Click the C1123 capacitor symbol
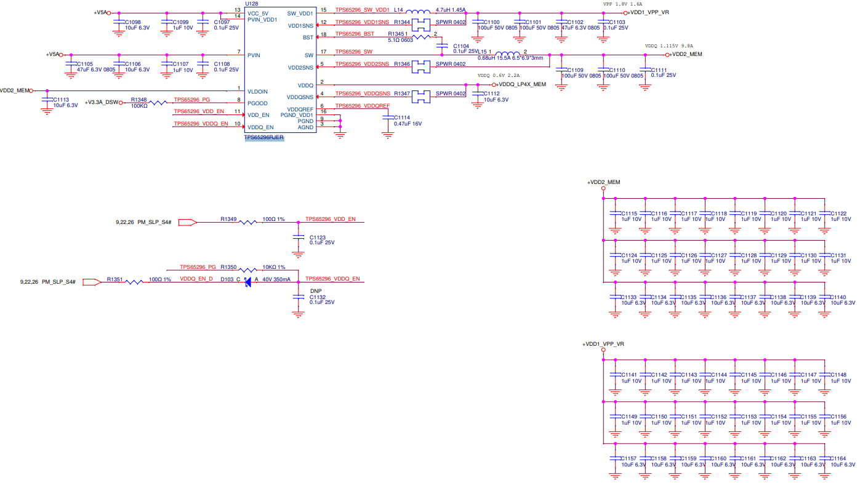 click(299, 237)
